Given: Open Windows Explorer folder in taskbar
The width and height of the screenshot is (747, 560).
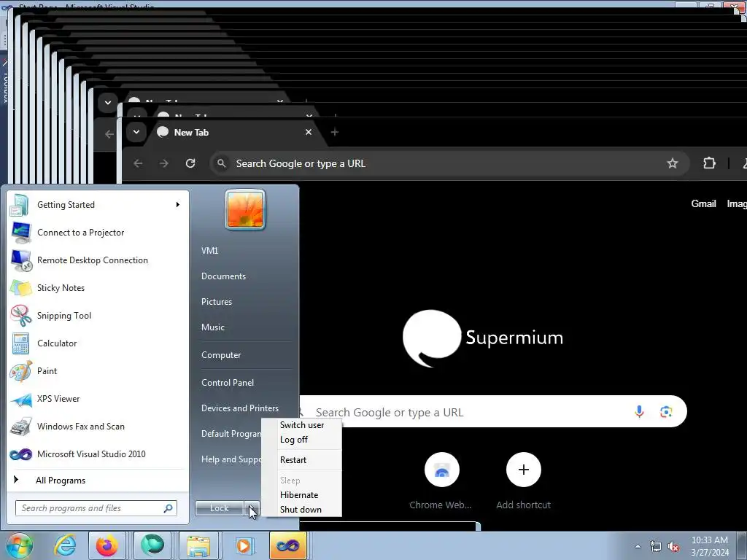Looking at the screenshot, I should 198,545.
